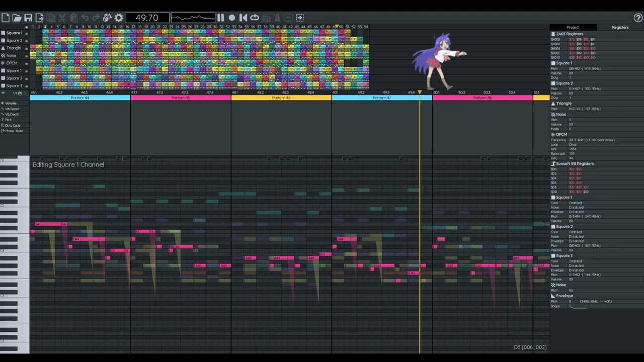Collapse the effect panel arrow
Screen dimensions: 644x362
3,93
